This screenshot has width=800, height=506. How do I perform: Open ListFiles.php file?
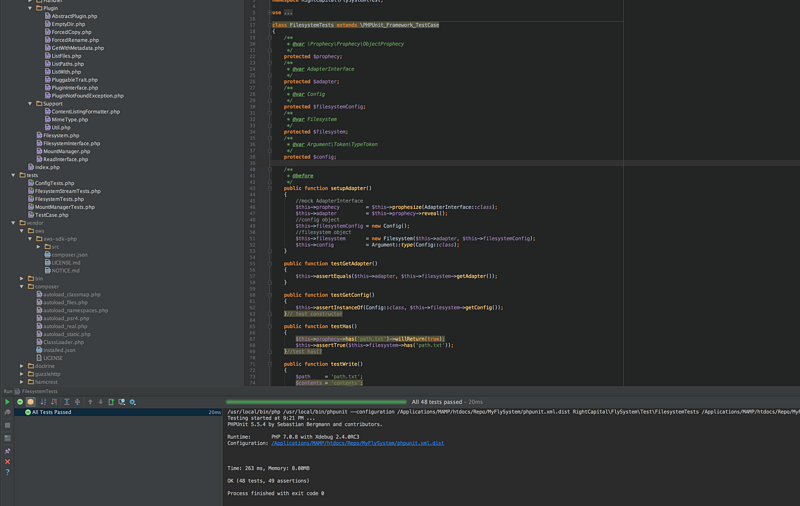[63, 56]
